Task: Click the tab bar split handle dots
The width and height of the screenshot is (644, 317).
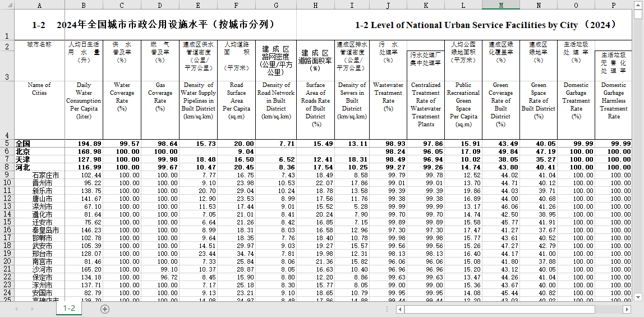Action: pyautogui.click(x=387, y=309)
